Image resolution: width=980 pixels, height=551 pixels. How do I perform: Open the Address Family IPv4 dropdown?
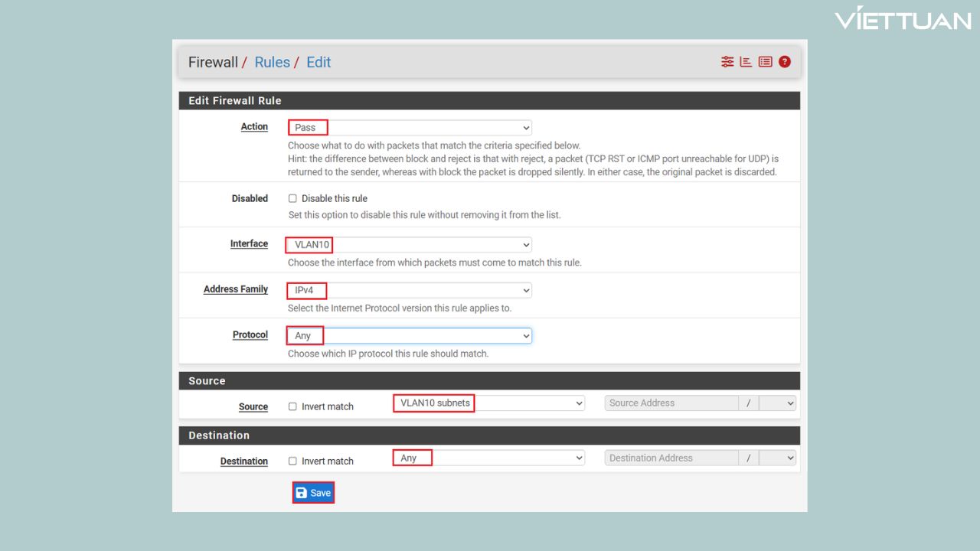click(410, 291)
